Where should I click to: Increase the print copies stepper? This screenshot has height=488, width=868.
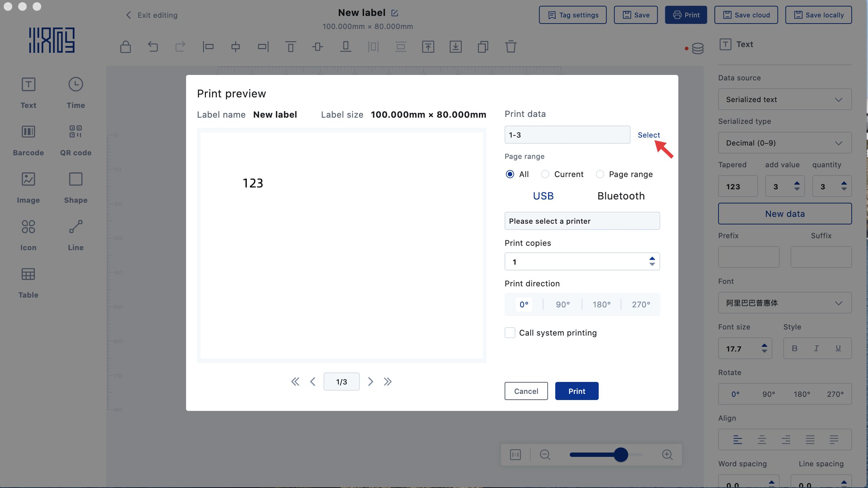652,258
